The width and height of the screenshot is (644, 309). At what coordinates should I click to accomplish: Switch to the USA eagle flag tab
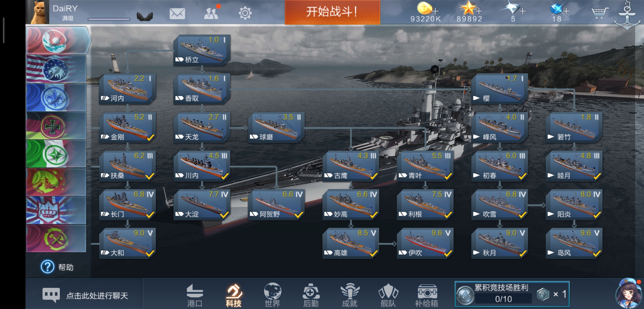(56, 69)
